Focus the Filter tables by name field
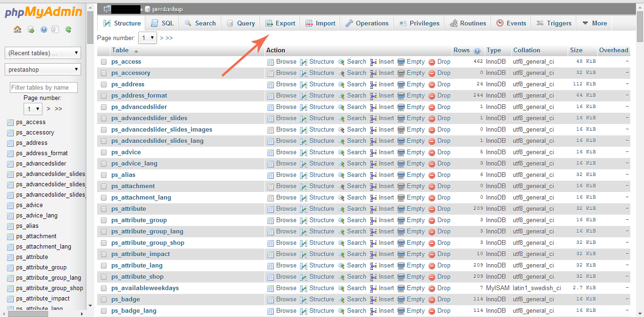This screenshot has width=644, height=317. [x=44, y=87]
